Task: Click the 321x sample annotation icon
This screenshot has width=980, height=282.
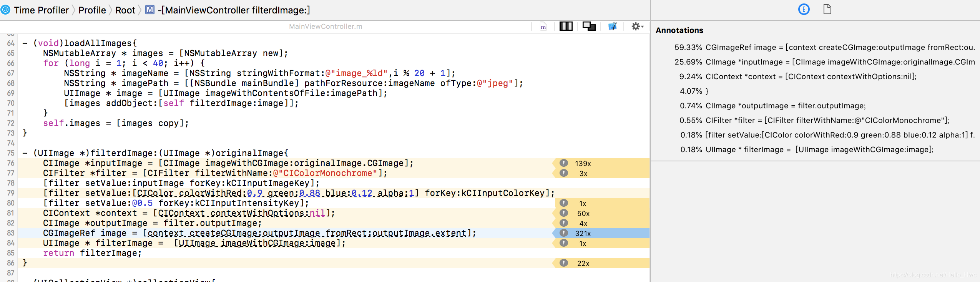Action: [564, 233]
